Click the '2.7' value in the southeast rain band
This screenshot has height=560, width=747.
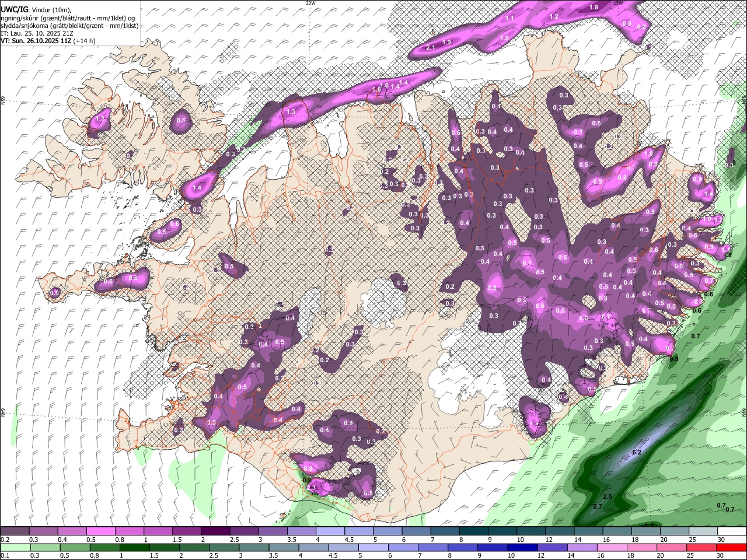pos(597,506)
